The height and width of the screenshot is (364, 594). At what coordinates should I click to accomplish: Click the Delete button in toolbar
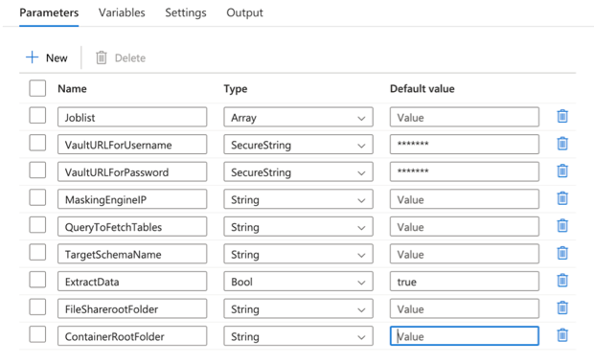pos(121,57)
